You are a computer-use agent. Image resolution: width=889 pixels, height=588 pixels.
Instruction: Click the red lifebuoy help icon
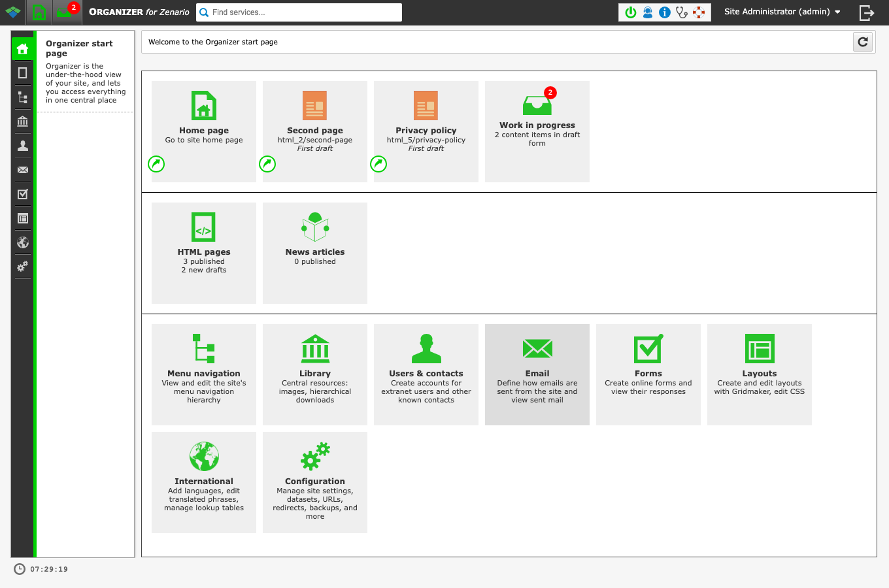699,12
